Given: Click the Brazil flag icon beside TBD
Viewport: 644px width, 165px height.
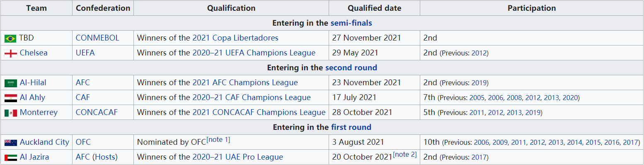Looking at the screenshot, I should click(10, 38).
